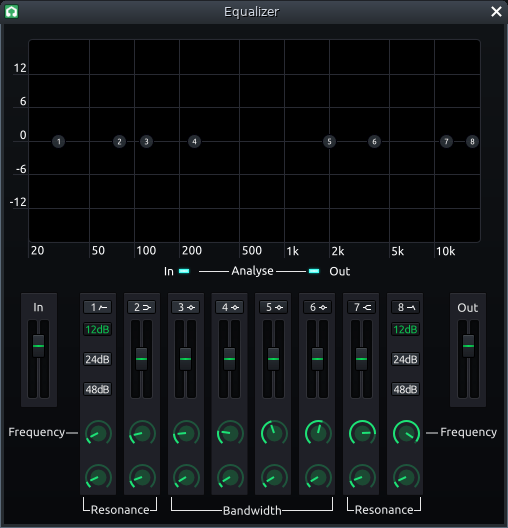Viewport: 508px width, 528px height.
Task: Click the band 6 frequency knob
Action: 318,433
